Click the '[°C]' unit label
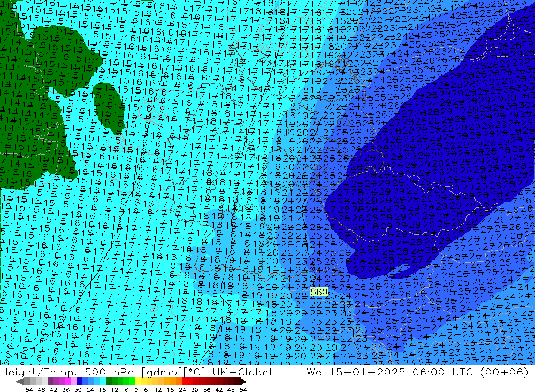 [195, 372]
